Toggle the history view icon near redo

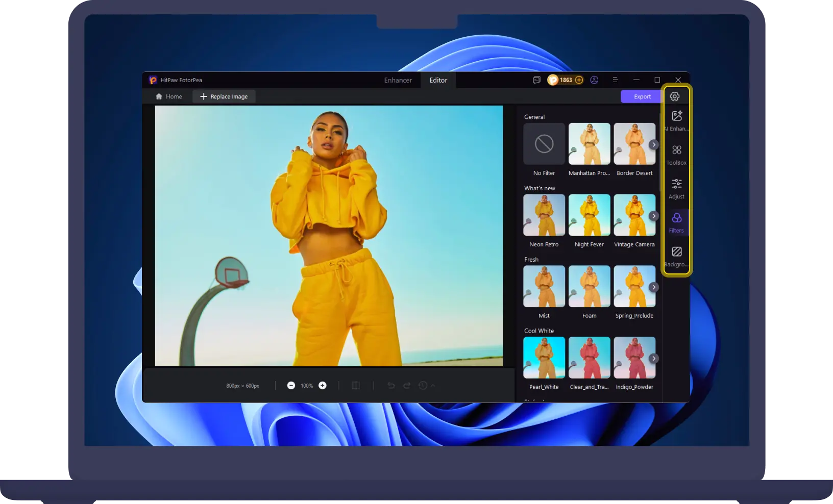pos(424,386)
